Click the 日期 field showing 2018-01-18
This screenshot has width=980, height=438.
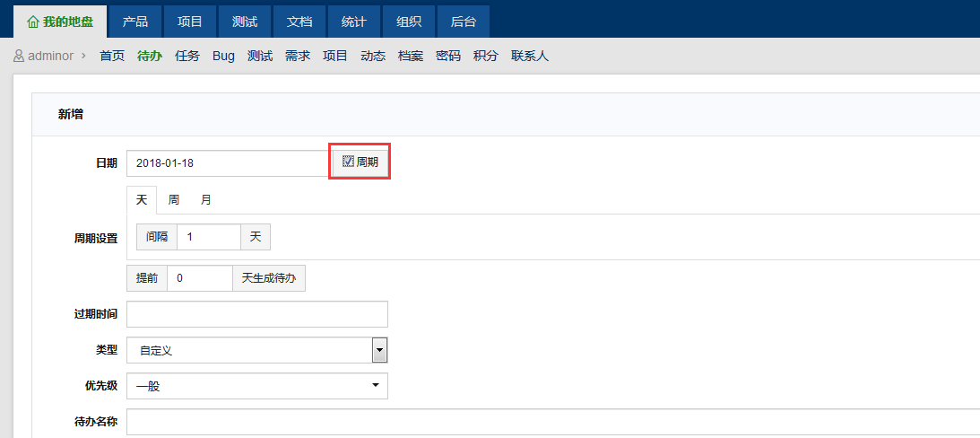[229, 163]
